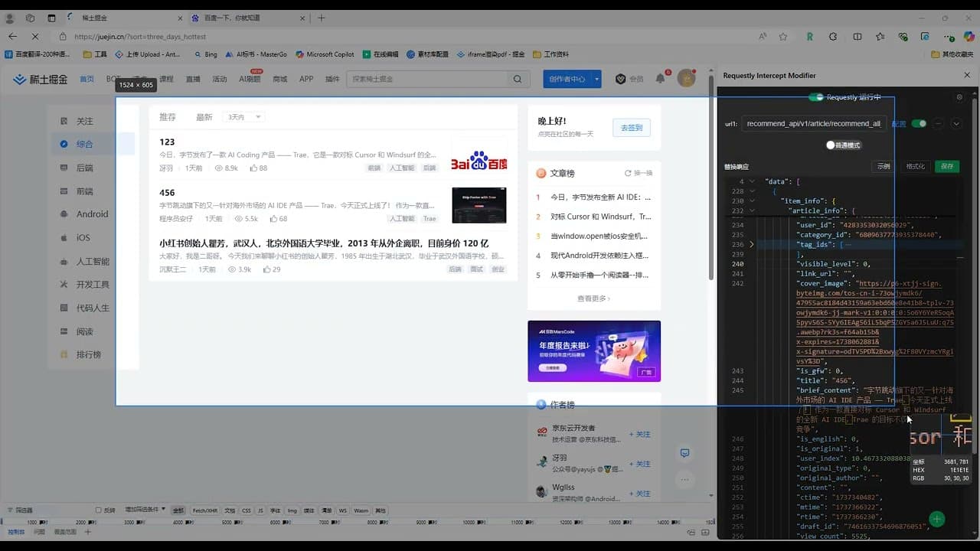Click 查看更多 under the article ranking
Screen dimensions: 980x551
pyautogui.click(x=594, y=298)
